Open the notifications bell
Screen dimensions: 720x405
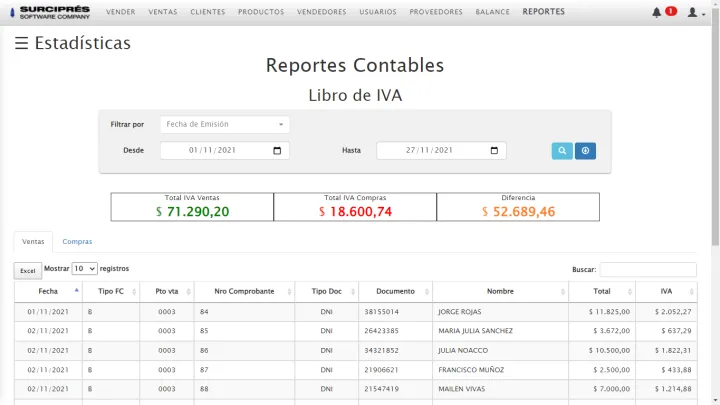(x=657, y=12)
